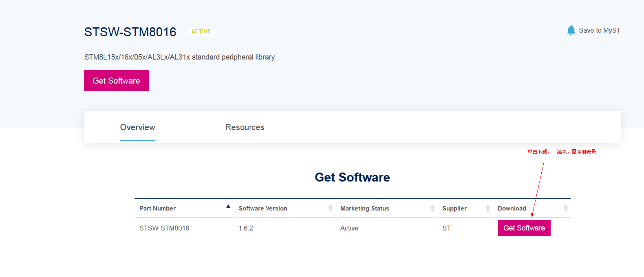The image size is (644, 277).
Task: Click the Save to MyST link text
Action: click(600, 30)
